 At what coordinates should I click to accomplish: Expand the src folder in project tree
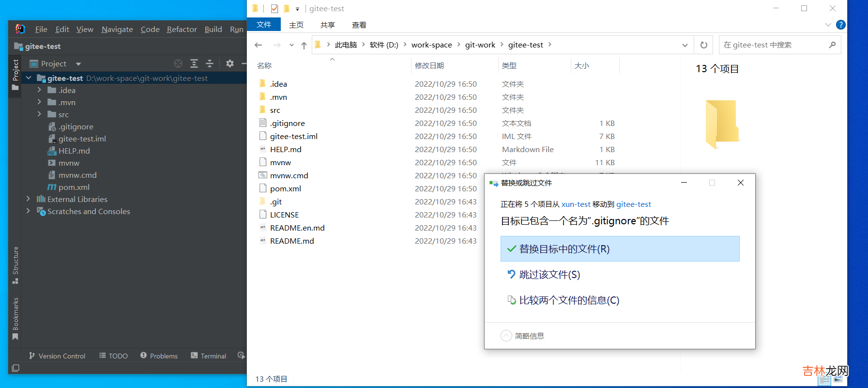pyautogui.click(x=40, y=114)
